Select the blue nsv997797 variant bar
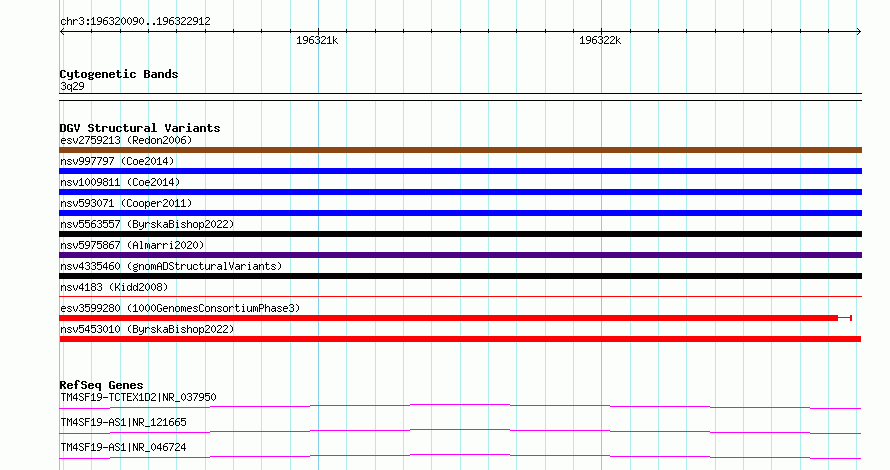Image resolution: width=890 pixels, height=470 pixels. point(460,171)
